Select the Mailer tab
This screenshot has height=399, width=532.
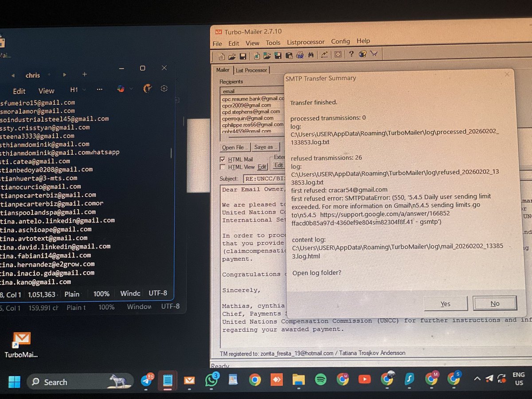click(x=223, y=70)
